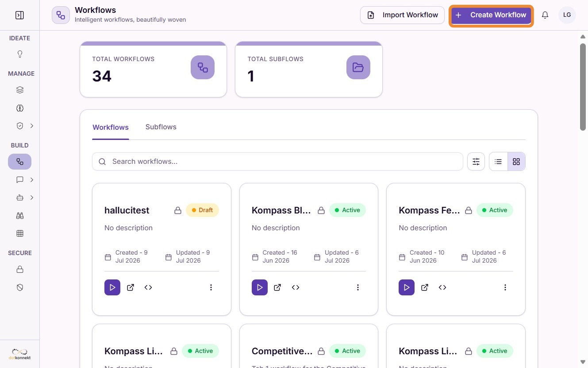Viewport: 588px width, 368px height.
Task: Open the table grid icon in the sidebar
Action: [x=19, y=233]
